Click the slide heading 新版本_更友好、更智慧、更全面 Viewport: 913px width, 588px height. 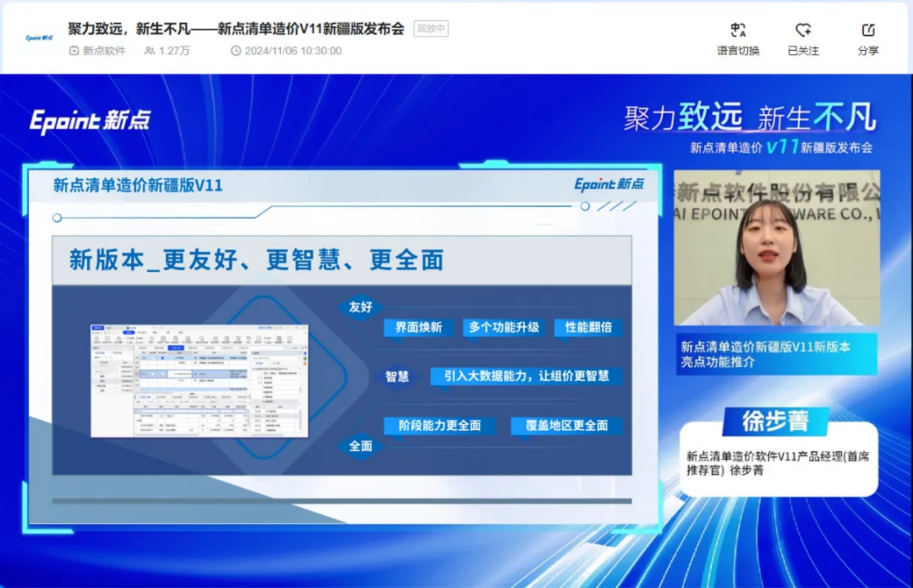[x=256, y=260]
